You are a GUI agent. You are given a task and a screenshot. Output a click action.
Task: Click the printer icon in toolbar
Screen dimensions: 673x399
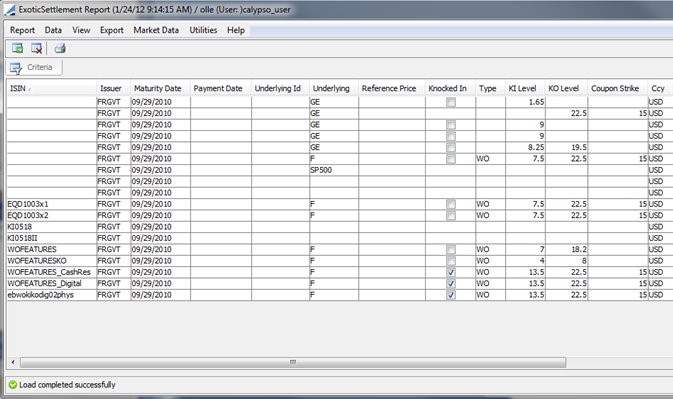[x=60, y=48]
